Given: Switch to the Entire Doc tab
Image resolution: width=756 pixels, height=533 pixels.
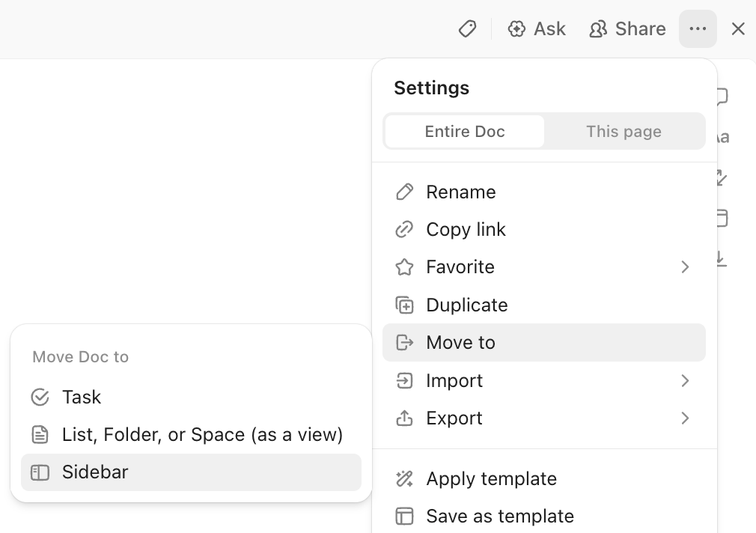Looking at the screenshot, I should coord(464,131).
